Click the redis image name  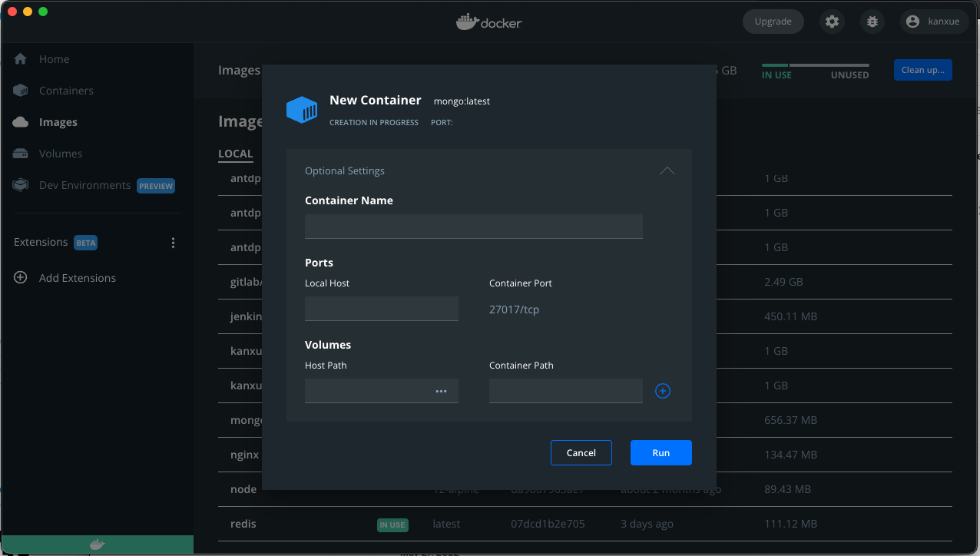[x=243, y=524]
